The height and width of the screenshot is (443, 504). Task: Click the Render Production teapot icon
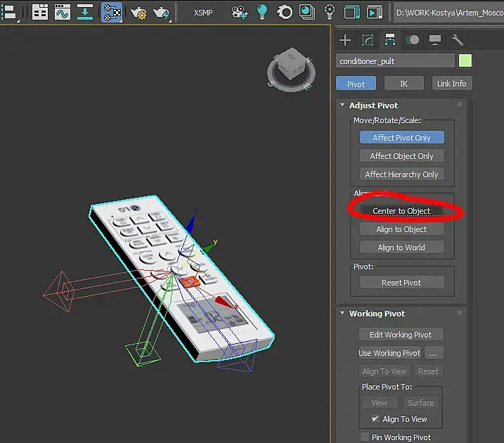click(162, 13)
